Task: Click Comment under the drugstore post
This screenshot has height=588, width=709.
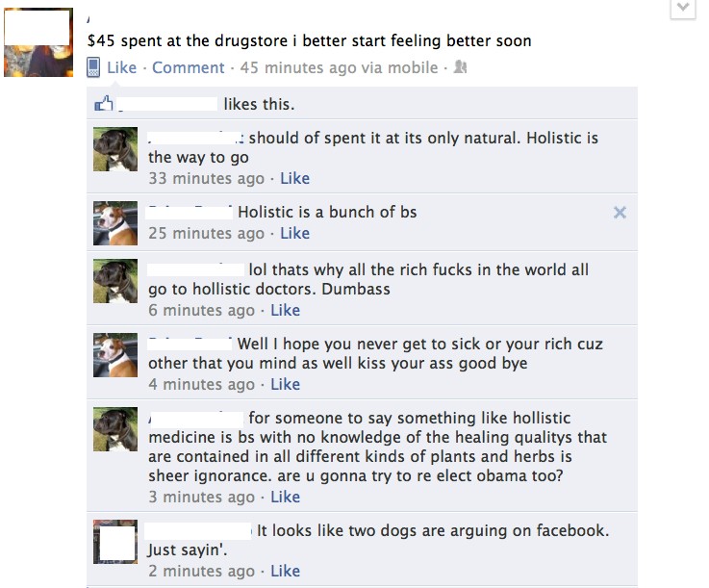Action: [x=189, y=67]
